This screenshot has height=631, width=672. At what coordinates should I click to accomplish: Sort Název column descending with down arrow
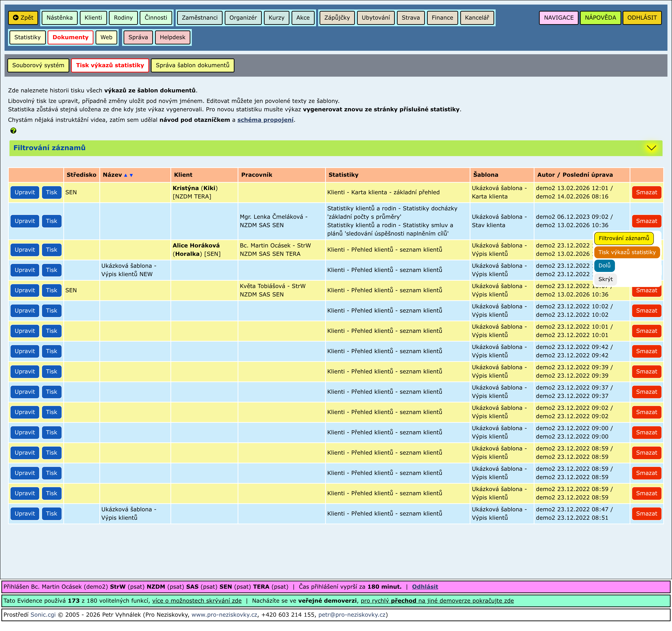131,175
